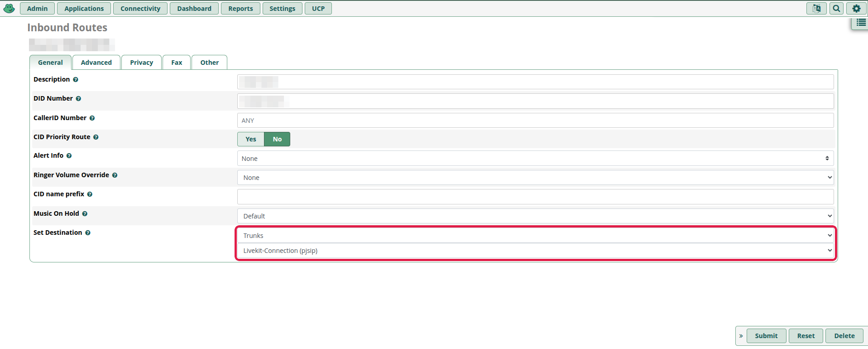868x349 pixels.
Task: Open Ringer Volume Override dropdown
Action: pyautogui.click(x=535, y=178)
